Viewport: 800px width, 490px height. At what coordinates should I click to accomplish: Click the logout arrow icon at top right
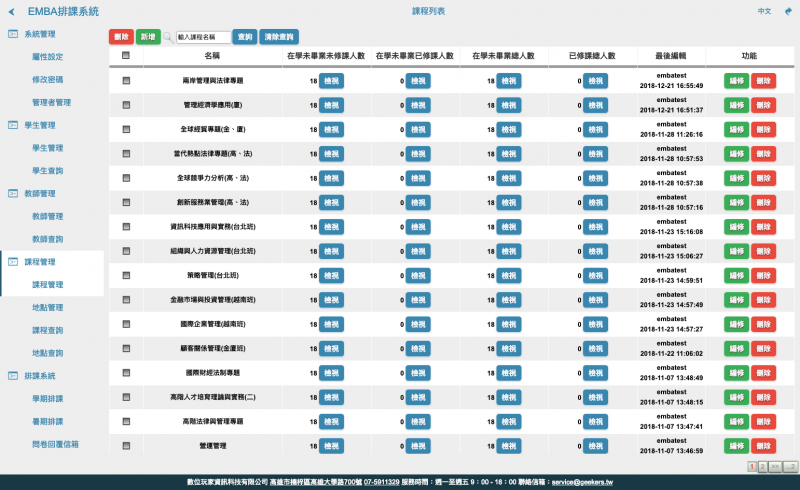click(x=788, y=11)
